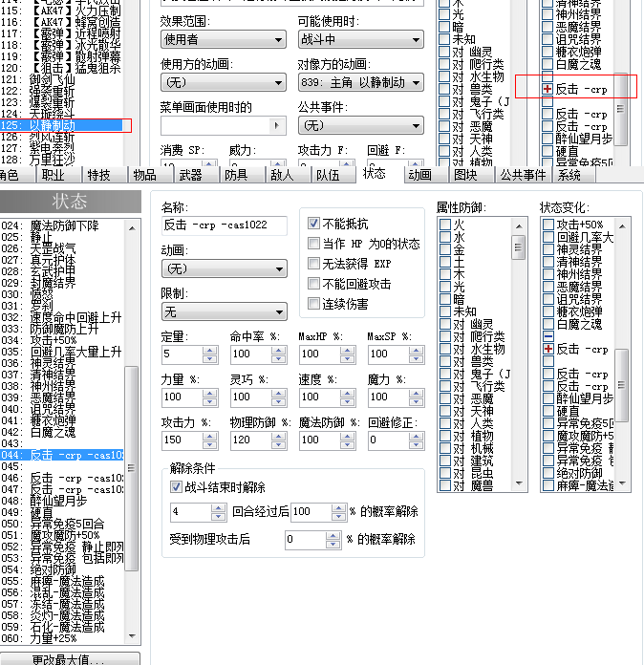
Task: Open 对像方的动画 dropdown showing 839
Action: pyautogui.click(x=360, y=82)
